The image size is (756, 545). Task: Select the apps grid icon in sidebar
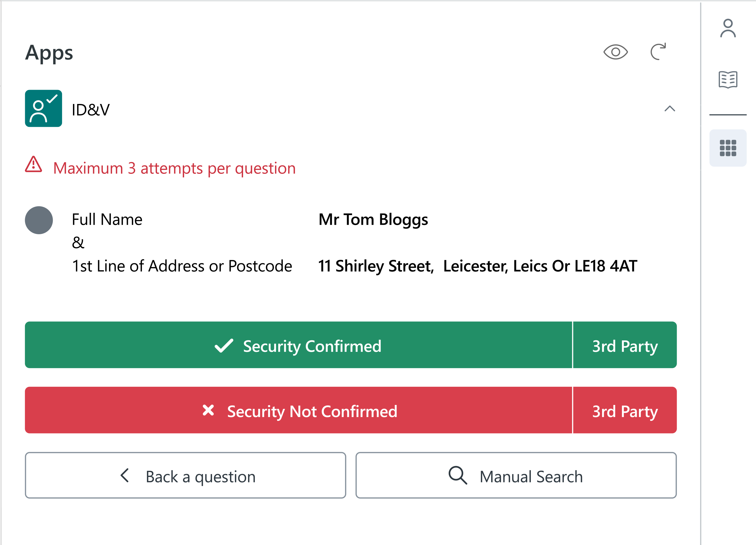pyautogui.click(x=728, y=148)
